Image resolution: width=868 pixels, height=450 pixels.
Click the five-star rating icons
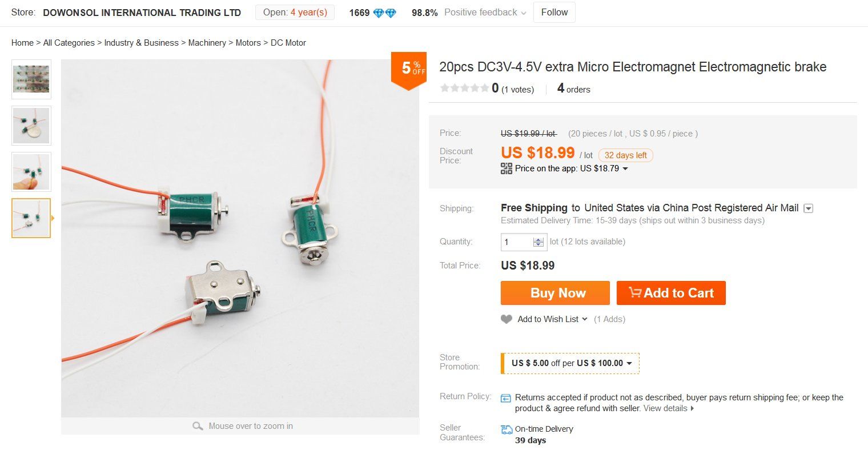pyautogui.click(x=464, y=89)
